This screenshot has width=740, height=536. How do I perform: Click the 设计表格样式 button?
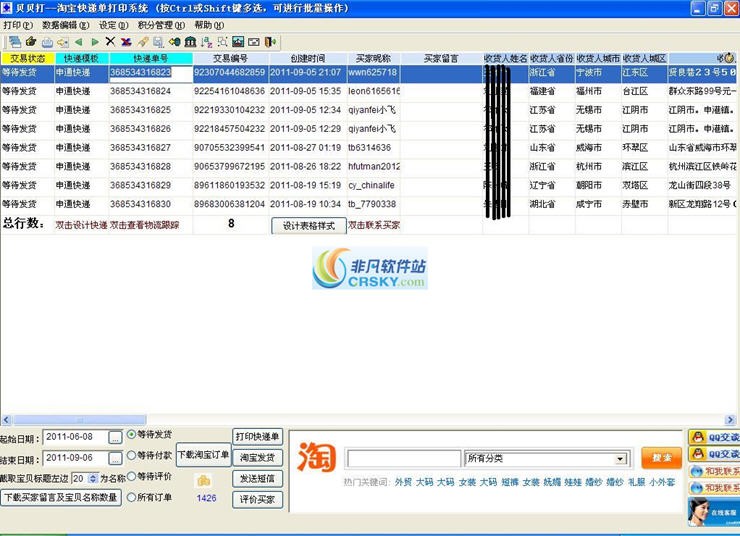309,226
